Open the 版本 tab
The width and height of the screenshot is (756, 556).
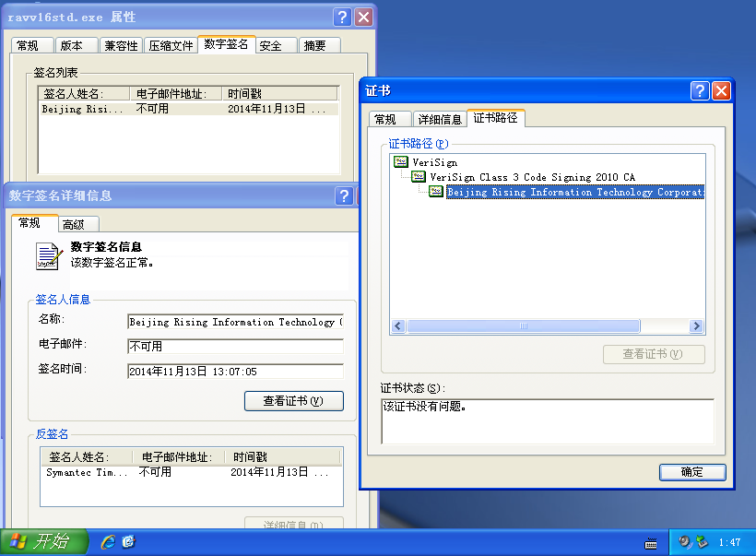tap(77, 45)
